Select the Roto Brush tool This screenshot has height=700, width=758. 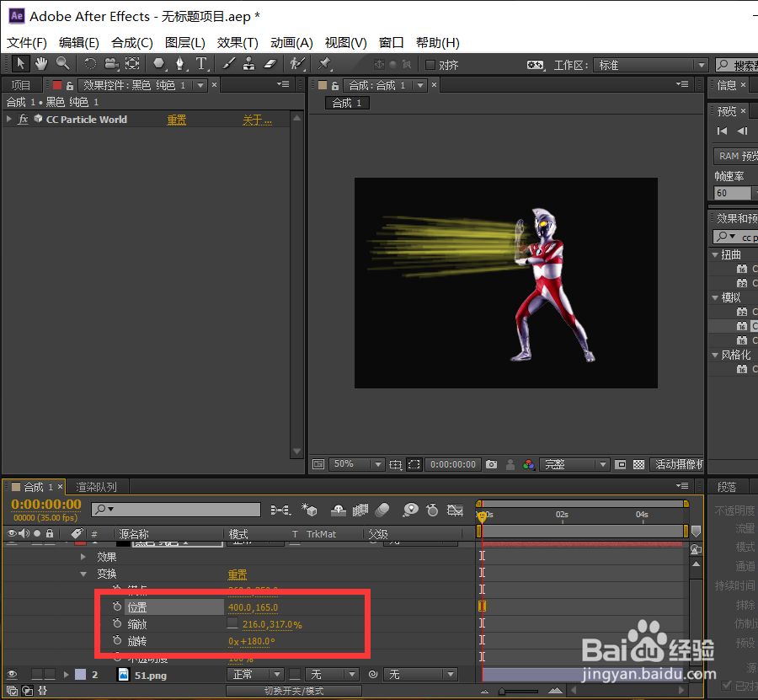pos(297,64)
